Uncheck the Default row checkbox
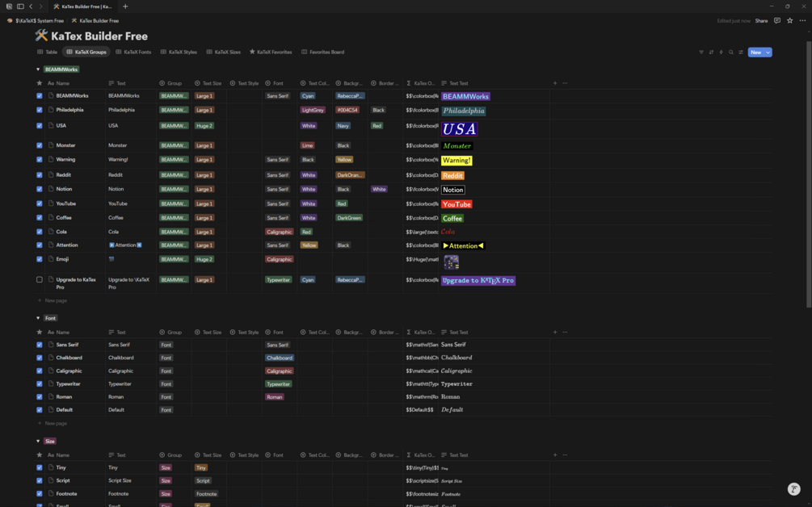This screenshot has height=507, width=812. (40, 410)
